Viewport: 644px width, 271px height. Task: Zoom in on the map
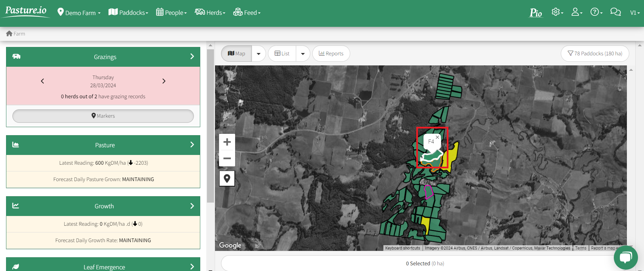tap(227, 142)
